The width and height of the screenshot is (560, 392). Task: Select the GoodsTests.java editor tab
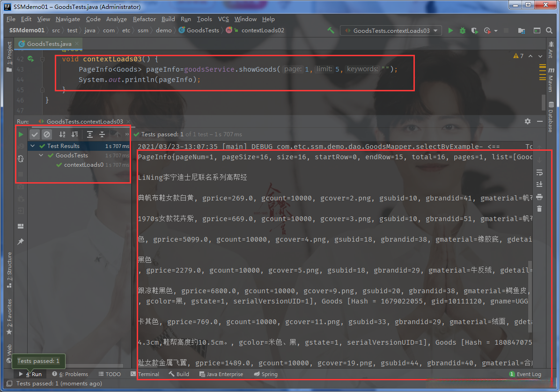click(x=49, y=44)
